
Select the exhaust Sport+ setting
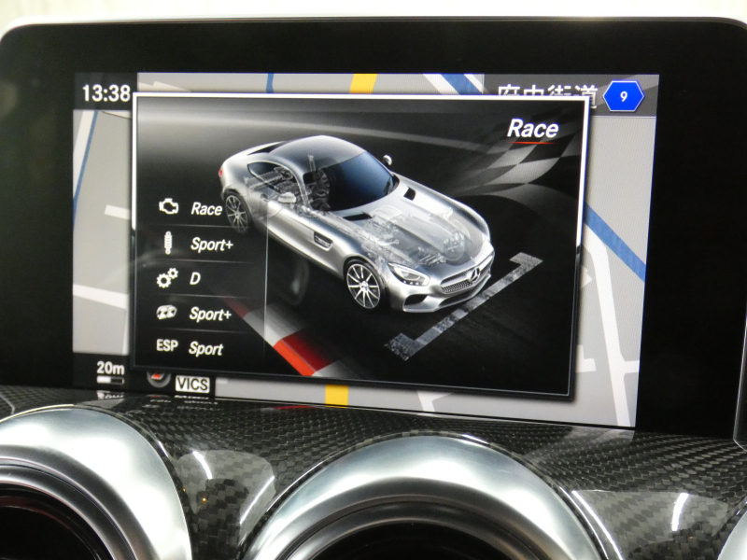(210, 314)
